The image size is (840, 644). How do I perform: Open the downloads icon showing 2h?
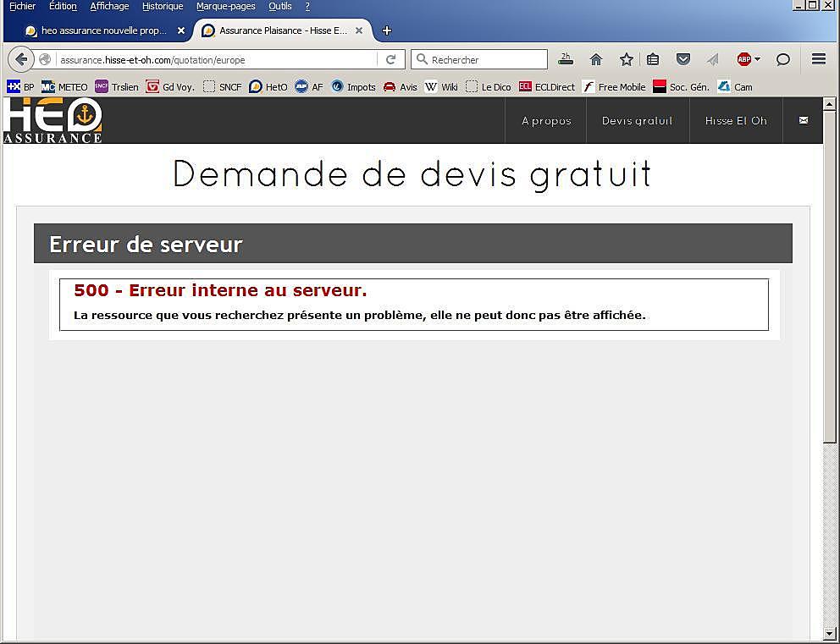[x=565, y=59]
